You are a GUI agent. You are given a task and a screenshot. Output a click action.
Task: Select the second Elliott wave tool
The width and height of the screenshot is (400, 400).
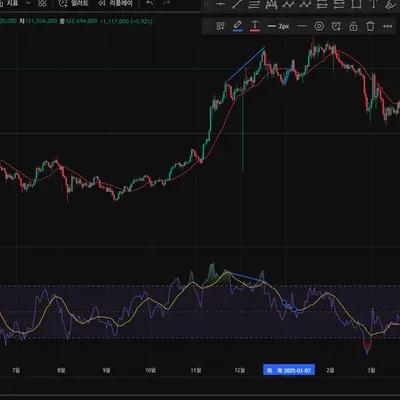pos(305,4)
